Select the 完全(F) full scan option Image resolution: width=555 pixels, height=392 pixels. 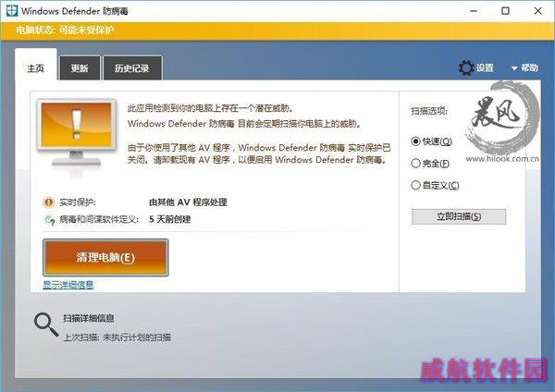click(x=415, y=164)
